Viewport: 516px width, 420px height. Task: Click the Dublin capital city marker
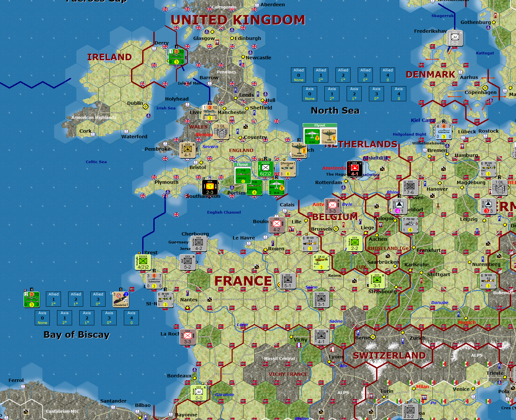[x=145, y=106]
